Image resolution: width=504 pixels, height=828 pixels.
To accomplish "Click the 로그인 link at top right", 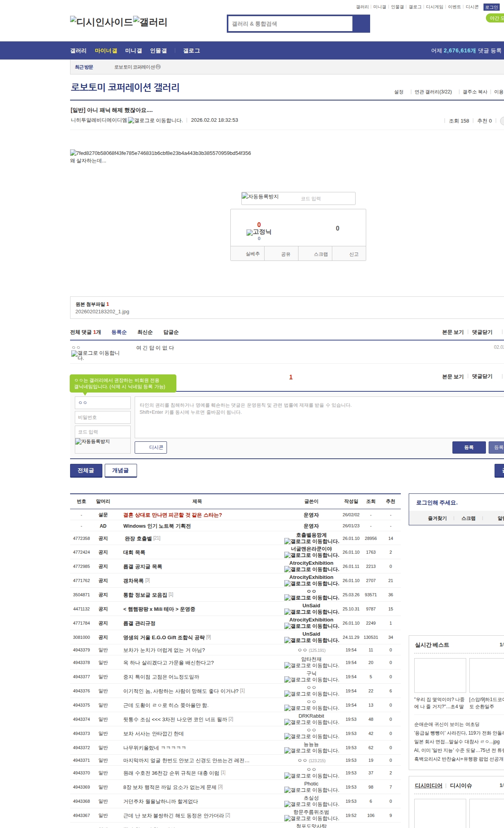I will click(x=491, y=7).
